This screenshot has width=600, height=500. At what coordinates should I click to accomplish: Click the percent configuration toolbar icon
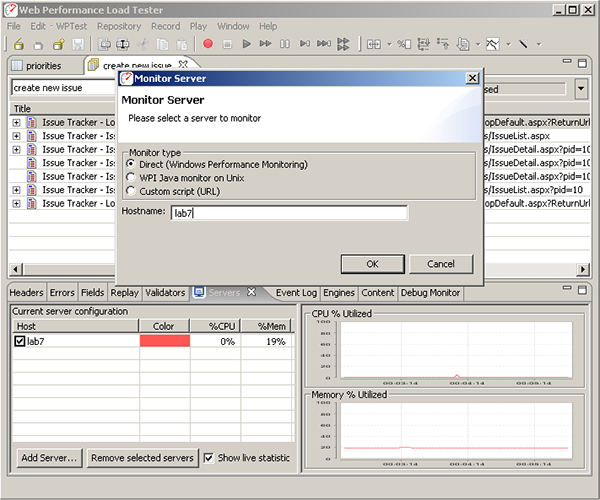[404, 44]
